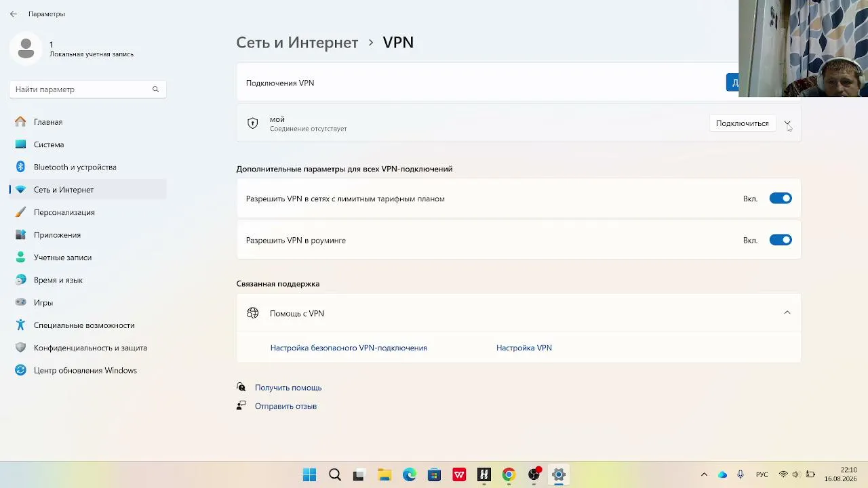The width and height of the screenshot is (868, 488).
Task: Open the Система settings section
Action: 87,144
